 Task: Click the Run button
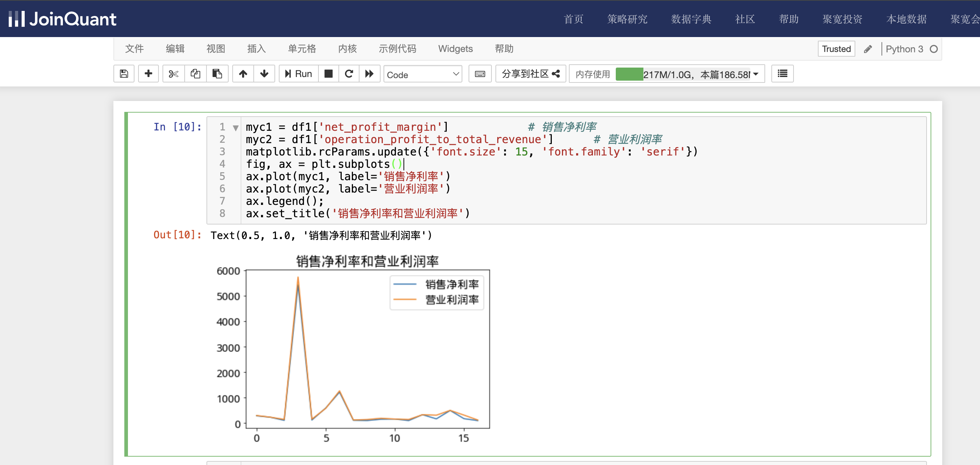(299, 74)
